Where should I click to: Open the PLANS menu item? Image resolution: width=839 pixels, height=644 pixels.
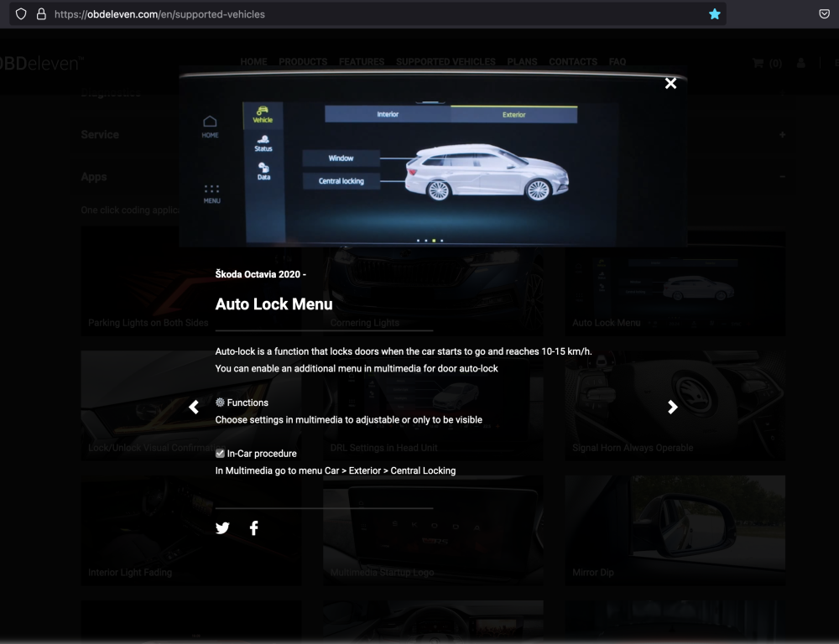coord(522,61)
